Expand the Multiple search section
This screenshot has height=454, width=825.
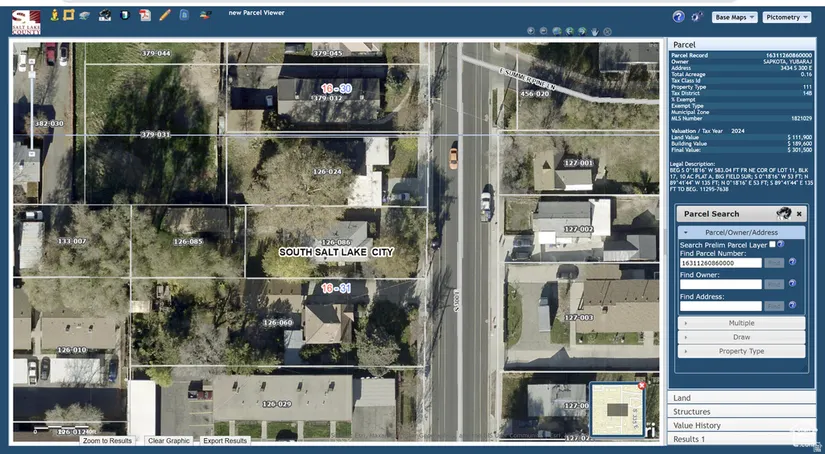point(741,323)
